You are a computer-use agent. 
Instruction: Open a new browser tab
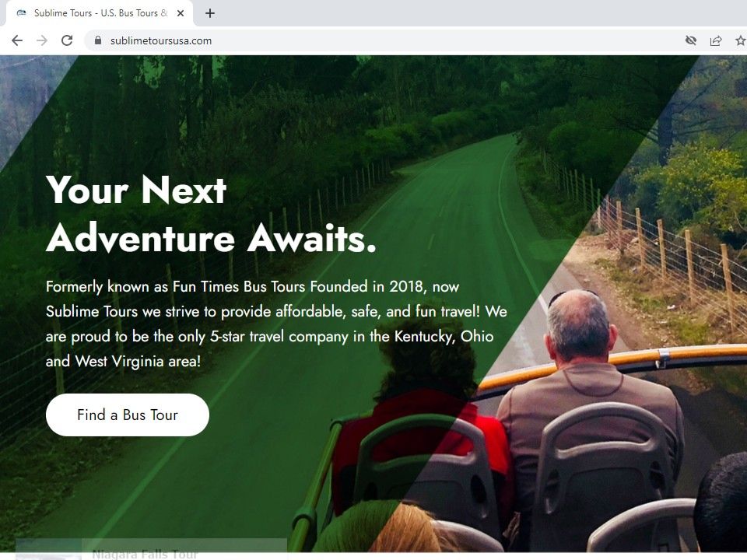point(209,13)
